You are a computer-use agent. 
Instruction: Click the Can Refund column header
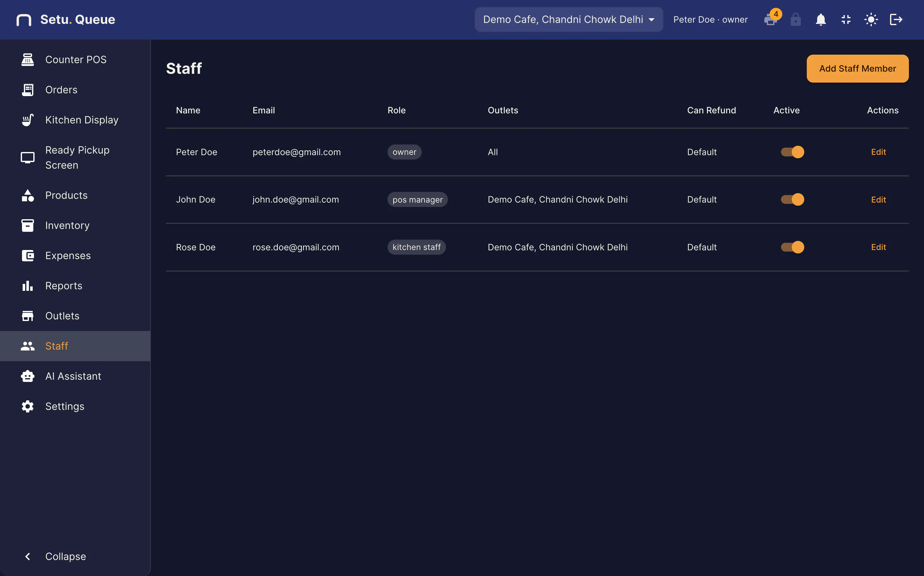point(711,110)
